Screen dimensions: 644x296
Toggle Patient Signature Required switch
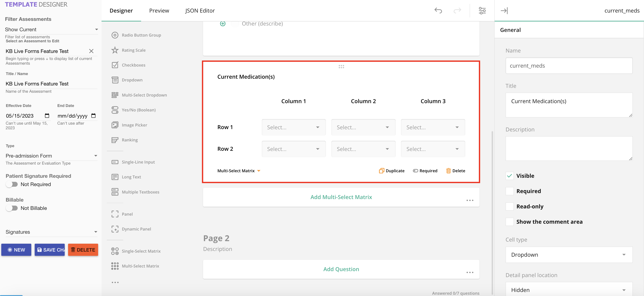(12, 184)
